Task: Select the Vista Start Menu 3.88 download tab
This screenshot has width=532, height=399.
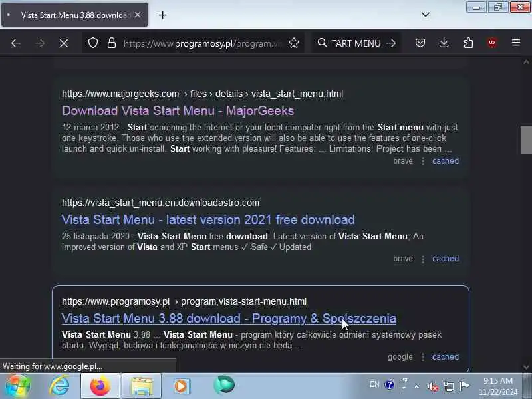Action: (x=74, y=15)
